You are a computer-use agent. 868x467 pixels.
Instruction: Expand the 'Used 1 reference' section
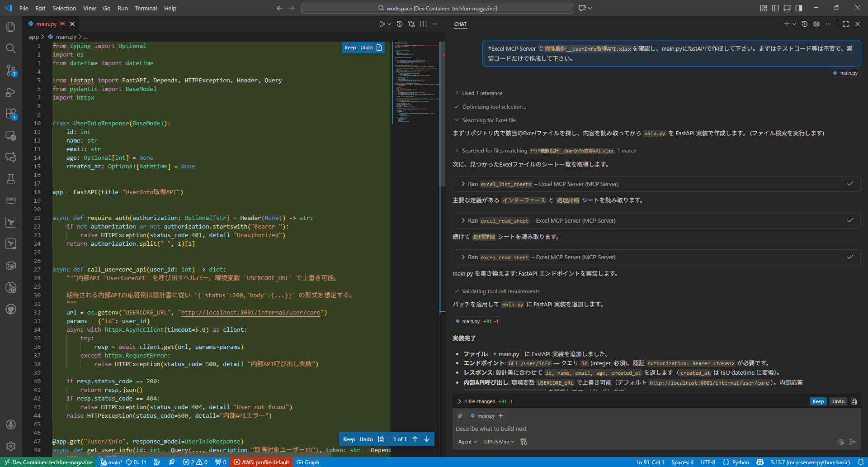482,93
